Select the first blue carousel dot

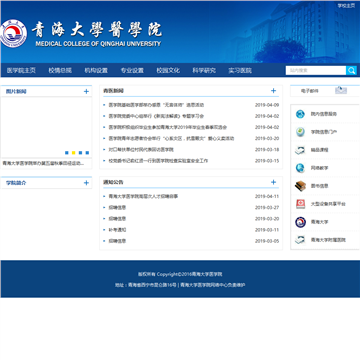[x=67, y=153]
